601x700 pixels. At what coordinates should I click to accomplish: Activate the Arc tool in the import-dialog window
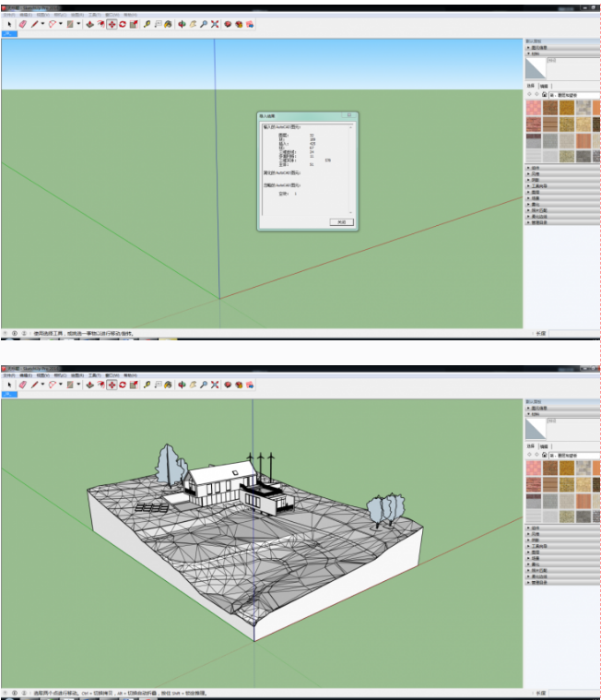pyautogui.click(x=53, y=24)
